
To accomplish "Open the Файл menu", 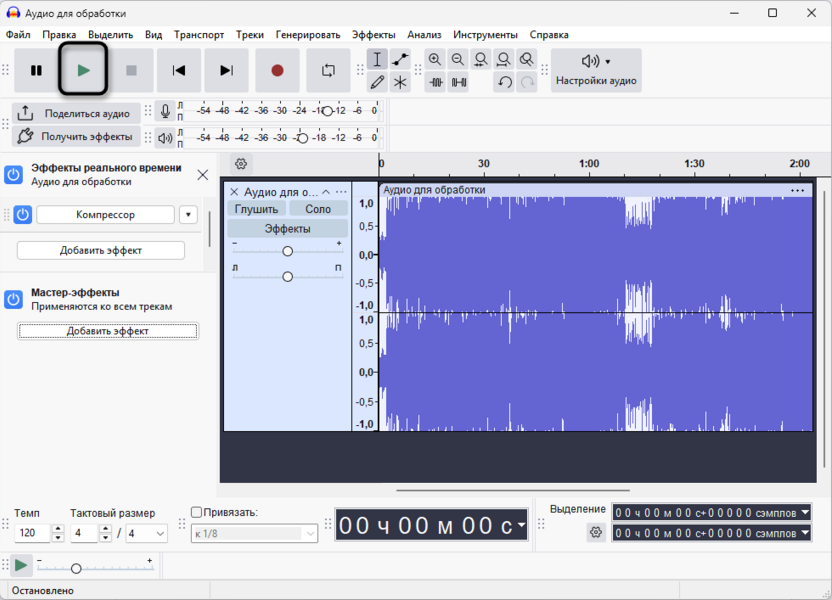I will coord(18,34).
